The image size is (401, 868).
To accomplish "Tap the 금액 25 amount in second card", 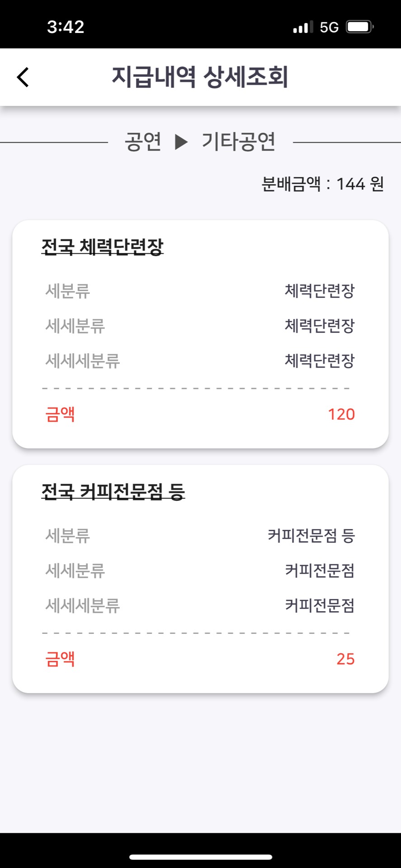I will (345, 659).
